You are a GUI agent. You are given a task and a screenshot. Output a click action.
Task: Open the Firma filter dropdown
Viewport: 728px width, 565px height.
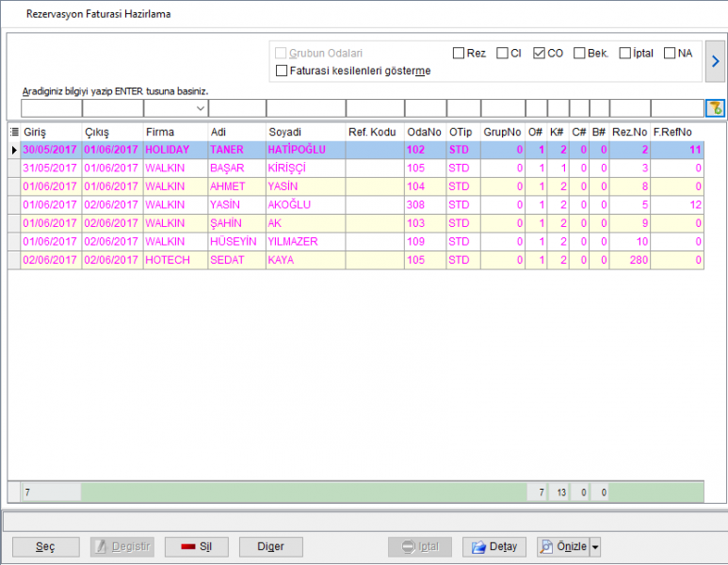pyautogui.click(x=200, y=108)
